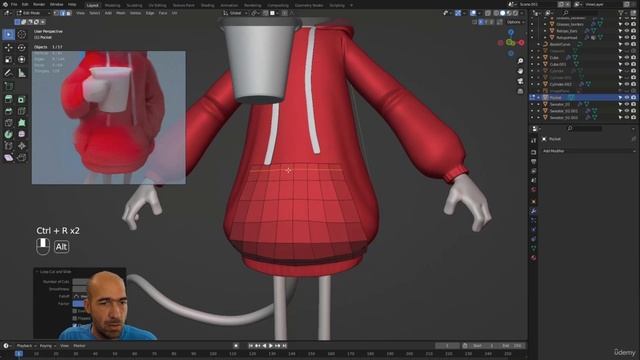Disable render camera for BezierCurve row
Image resolution: width=640 pixels, height=360 pixels.
(633, 44)
